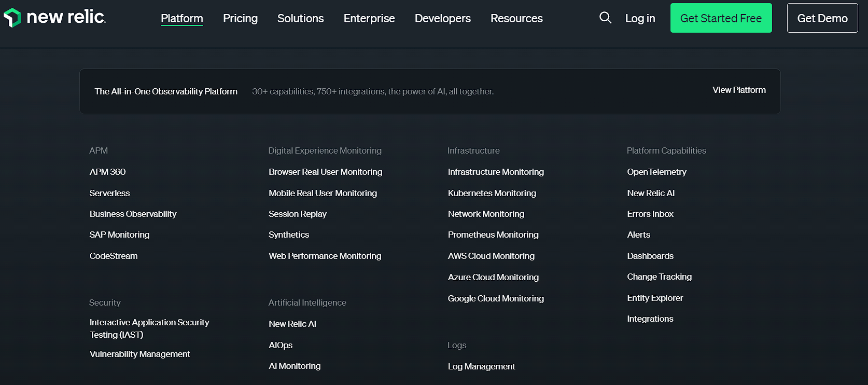
Task: Open Prometheus Monitoring
Action: click(493, 235)
